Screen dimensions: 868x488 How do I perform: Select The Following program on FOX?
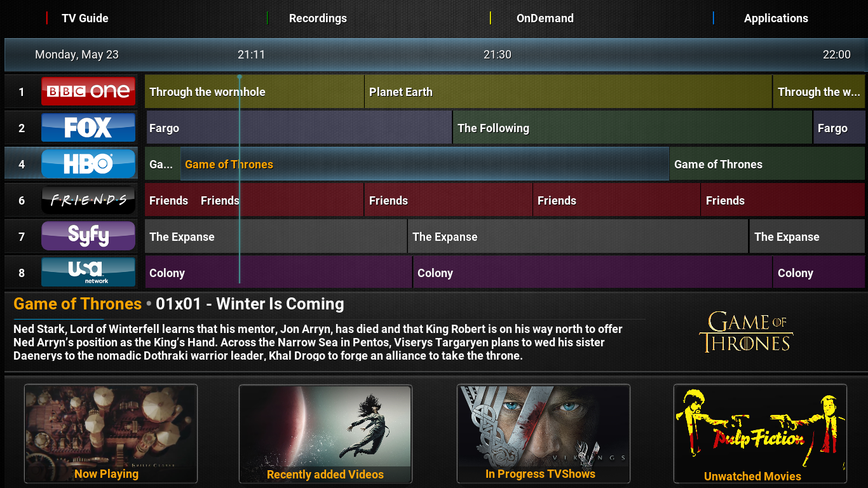(632, 128)
